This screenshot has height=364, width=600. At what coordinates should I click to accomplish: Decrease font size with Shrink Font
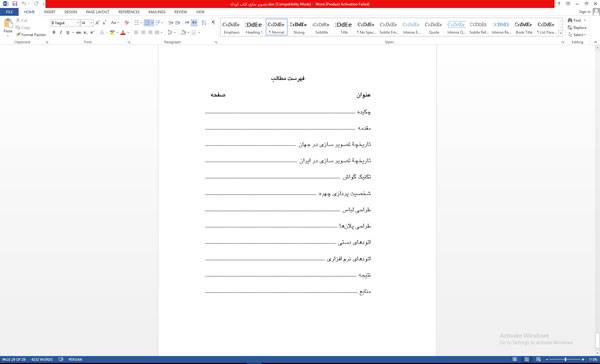click(x=104, y=23)
